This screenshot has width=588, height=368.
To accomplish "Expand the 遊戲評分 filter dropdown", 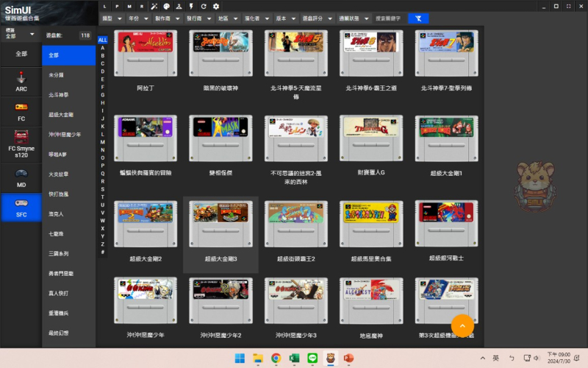I will [318, 18].
